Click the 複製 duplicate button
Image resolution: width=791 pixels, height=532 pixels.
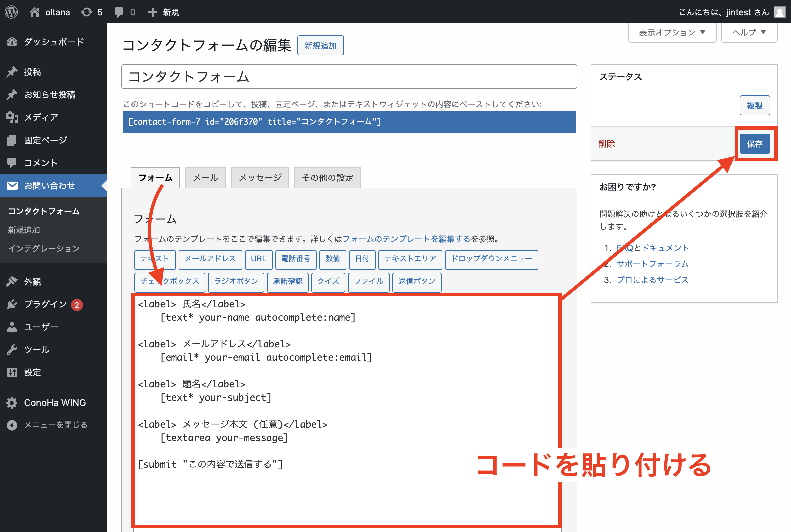pos(754,105)
